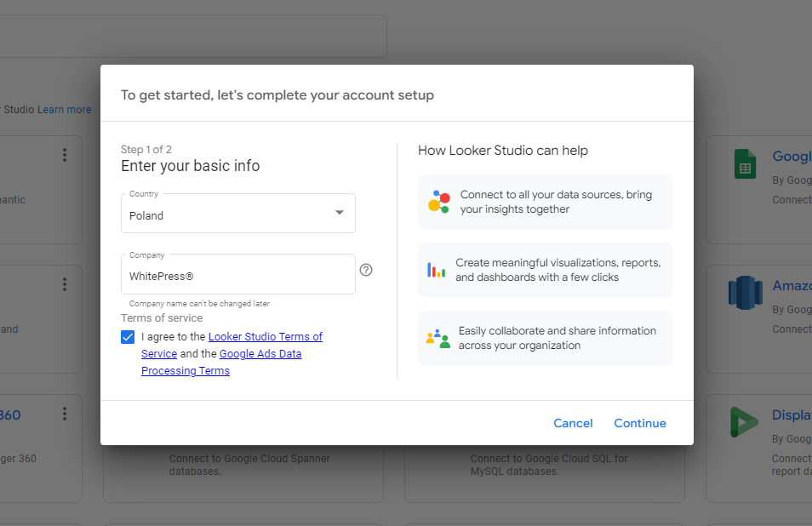
Task: Click 'How Looker Studio can help' heading
Action: 503,151
